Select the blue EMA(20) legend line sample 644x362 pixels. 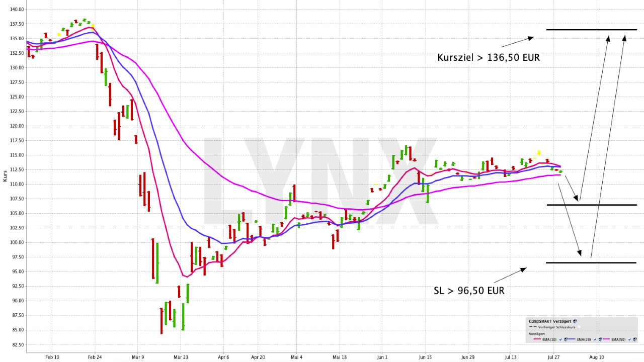tap(572, 339)
